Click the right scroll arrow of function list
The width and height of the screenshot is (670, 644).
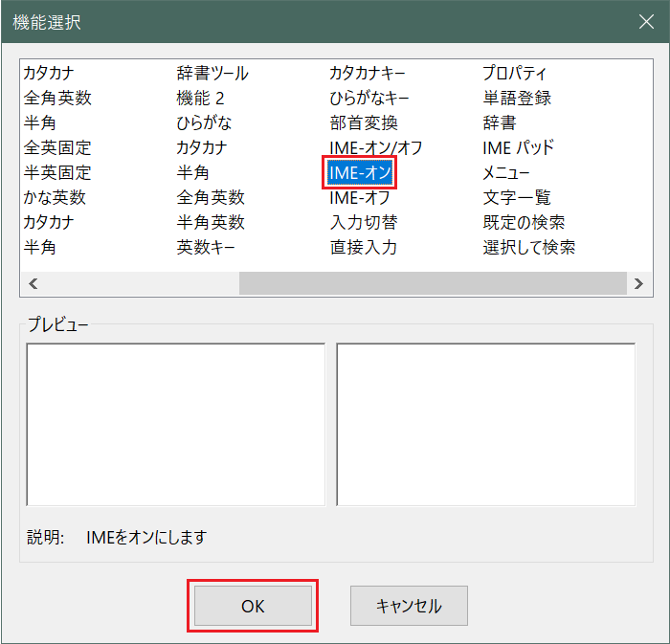pos(638,283)
